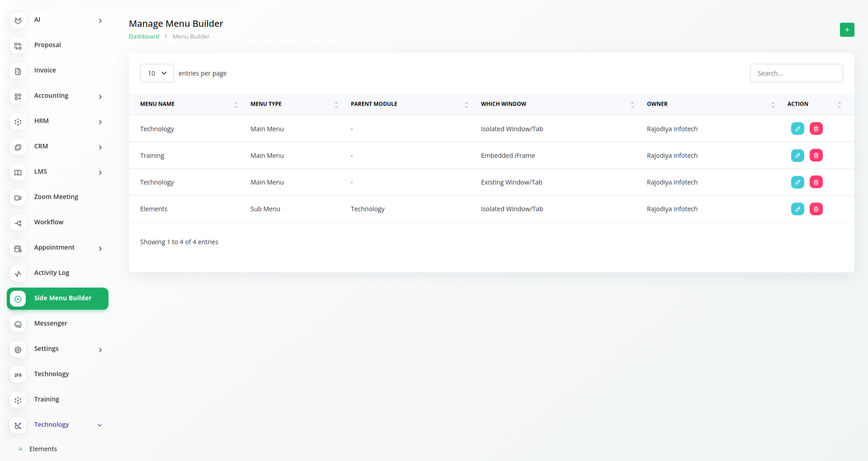Edit the first Technology row with Isolated Window/Tab

tap(797, 129)
